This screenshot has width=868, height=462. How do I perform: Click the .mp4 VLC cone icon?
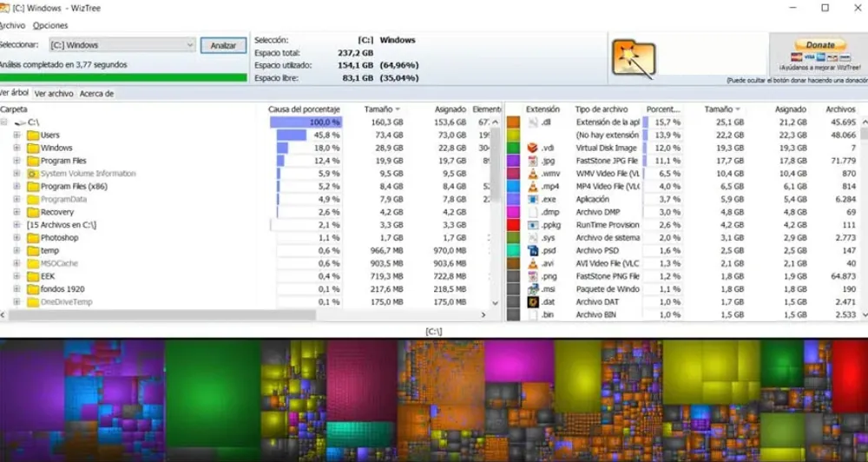pos(533,186)
